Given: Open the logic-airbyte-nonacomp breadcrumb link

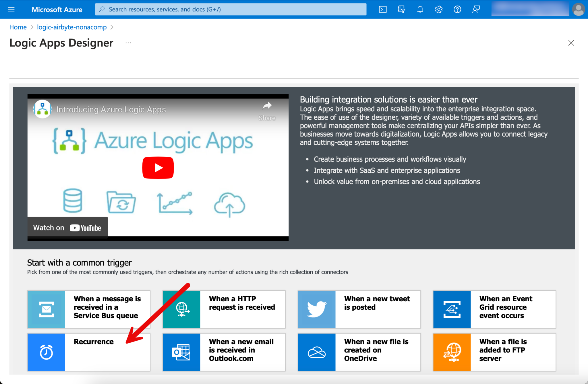Looking at the screenshot, I should click(72, 27).
